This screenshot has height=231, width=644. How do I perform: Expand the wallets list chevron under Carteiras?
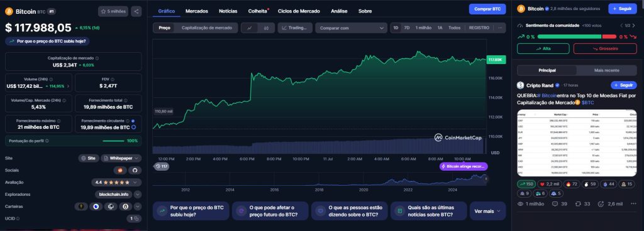coord(138,207)
